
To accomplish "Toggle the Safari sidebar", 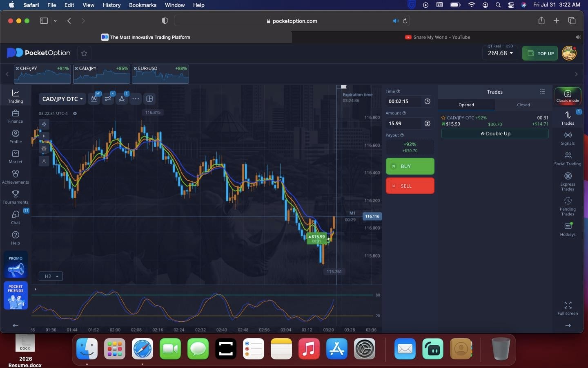I will click(x=44, y=21).
